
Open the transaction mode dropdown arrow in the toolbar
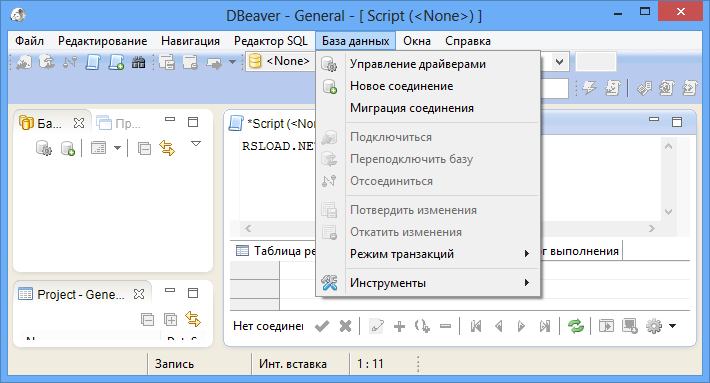(x=232, y=62)
